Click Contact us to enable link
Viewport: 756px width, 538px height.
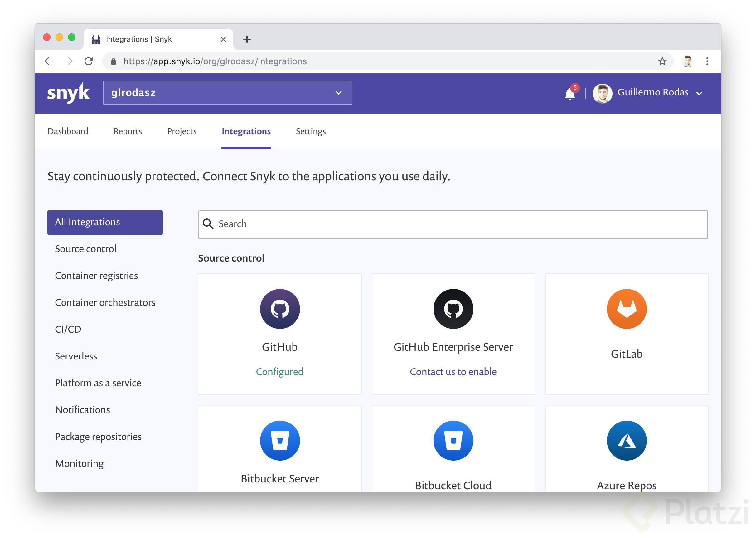(x=453, y=372)
